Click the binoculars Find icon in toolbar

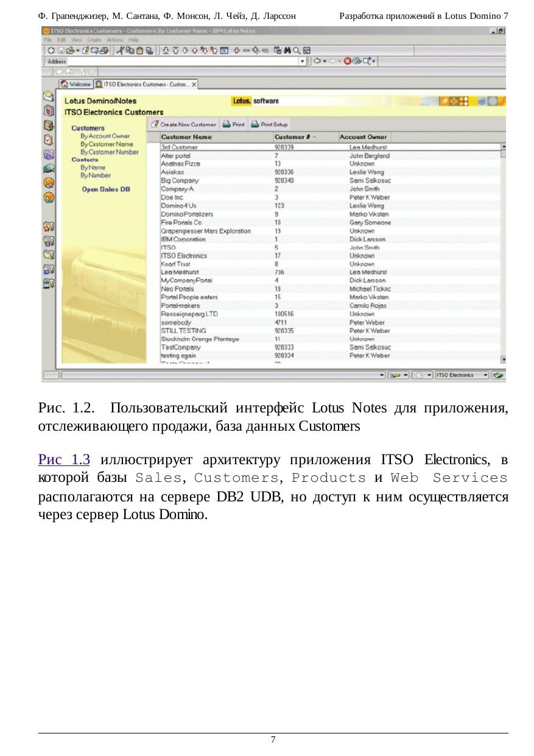[287, 50]
